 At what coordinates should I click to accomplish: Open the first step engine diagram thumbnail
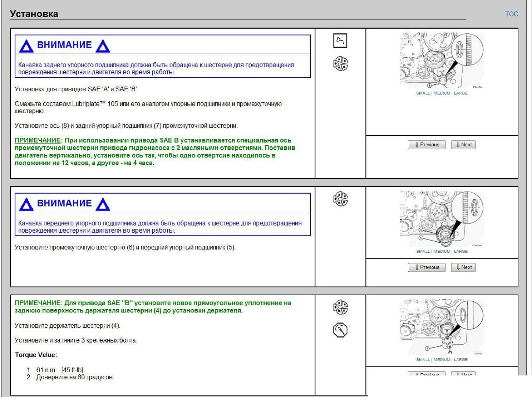tap(442, 61)
